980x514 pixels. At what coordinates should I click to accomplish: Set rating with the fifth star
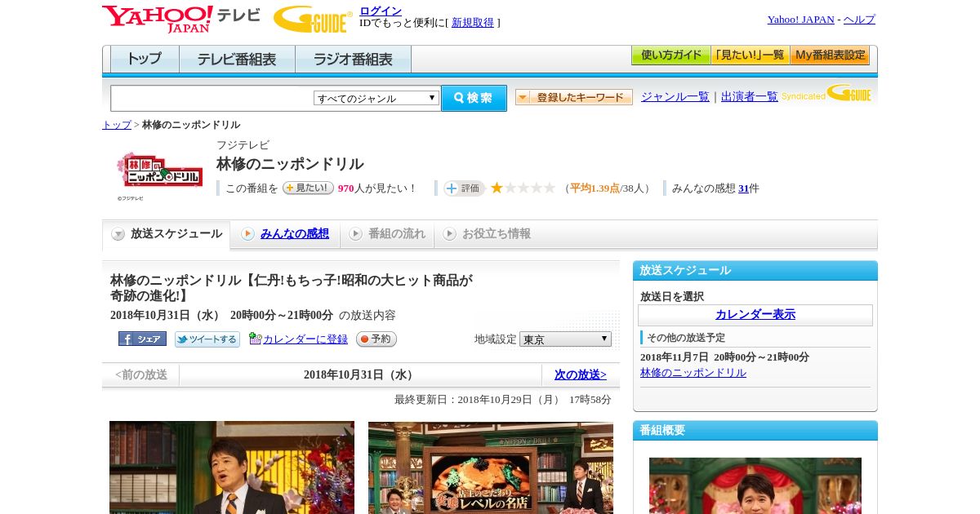coord(550,188)
